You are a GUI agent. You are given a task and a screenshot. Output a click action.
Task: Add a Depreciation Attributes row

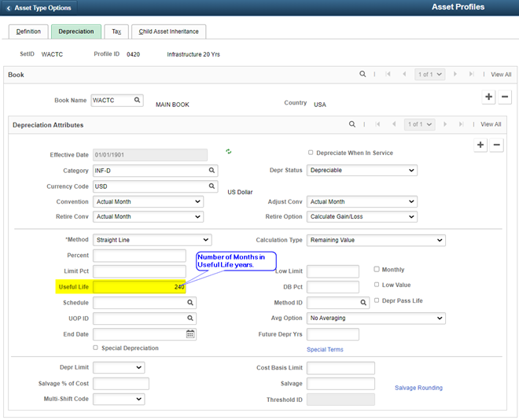(x=480, y=145)
